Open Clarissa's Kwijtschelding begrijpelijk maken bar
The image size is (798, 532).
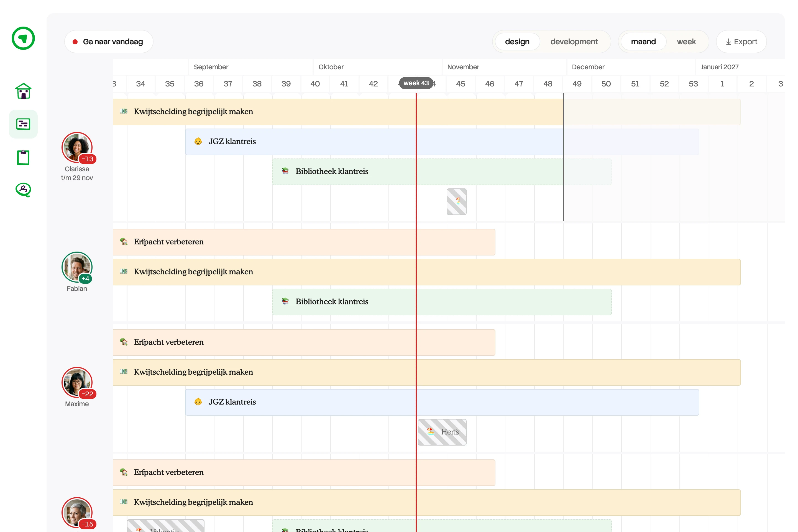point(426,112)
